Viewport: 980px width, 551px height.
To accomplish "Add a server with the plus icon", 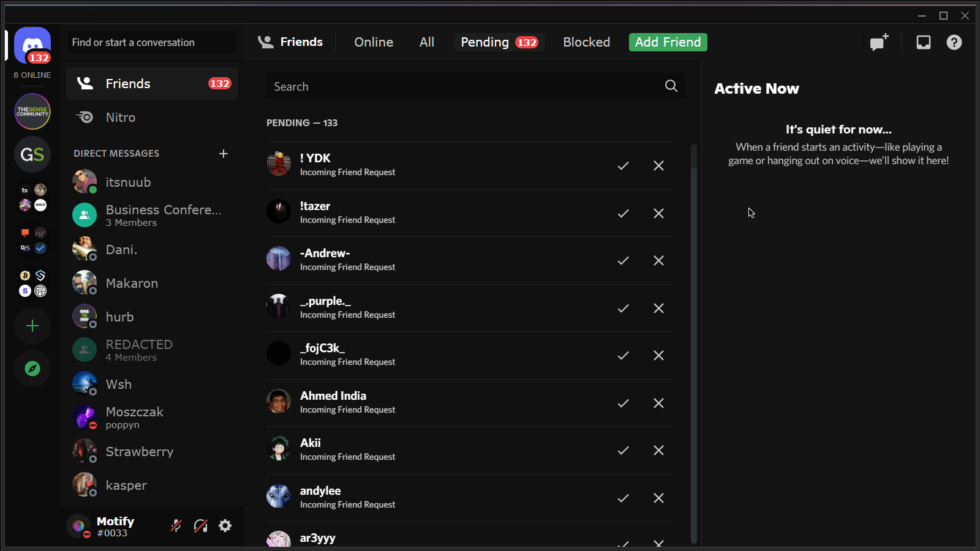I will [x=32, y=326].
